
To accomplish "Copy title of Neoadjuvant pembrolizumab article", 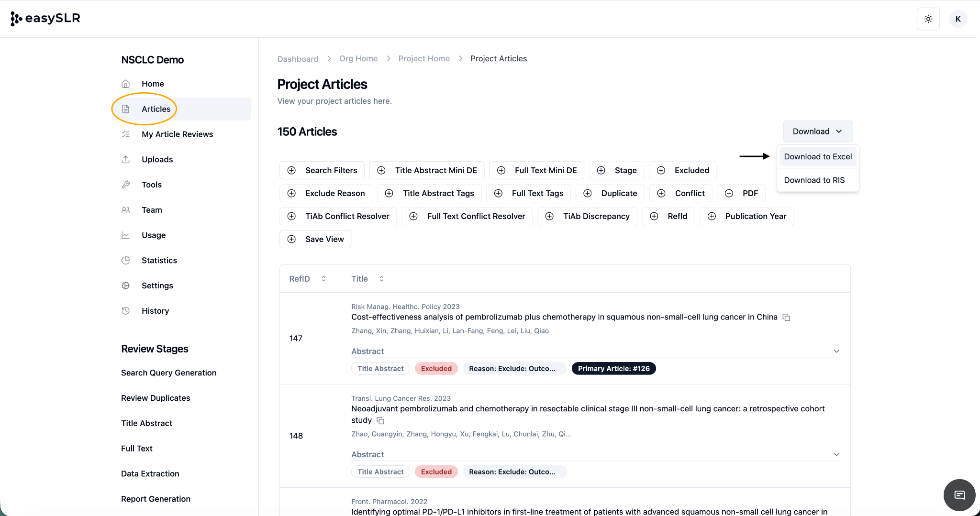I will tap(380, 421).
